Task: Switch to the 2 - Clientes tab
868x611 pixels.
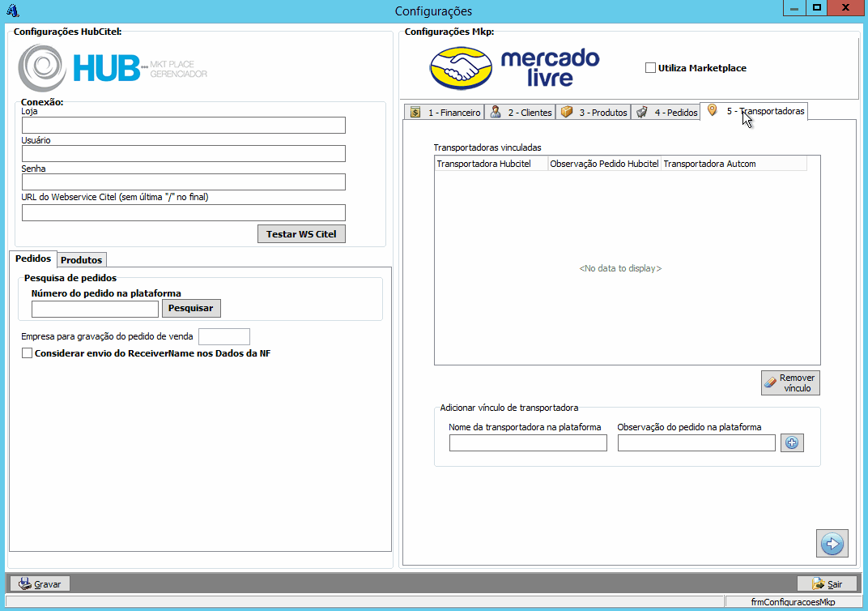Action: [x=521, y=112]
